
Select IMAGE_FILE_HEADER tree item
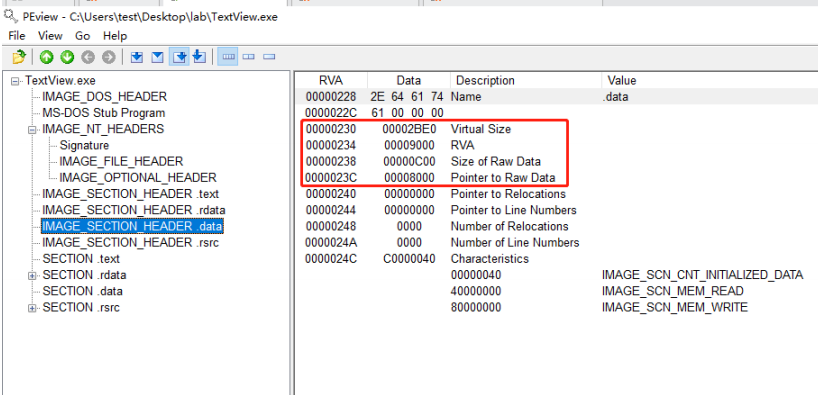click(121, 161)
